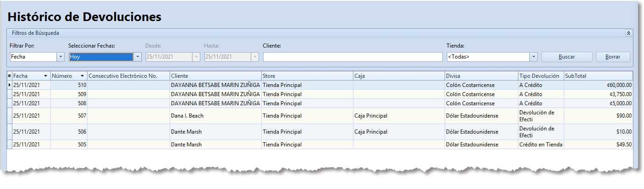This screenshot has width=644, height=189.
Task: Click DAYANNA BETSABE MARIN ZUÑIGA in row 509
Action: point(215,94)
